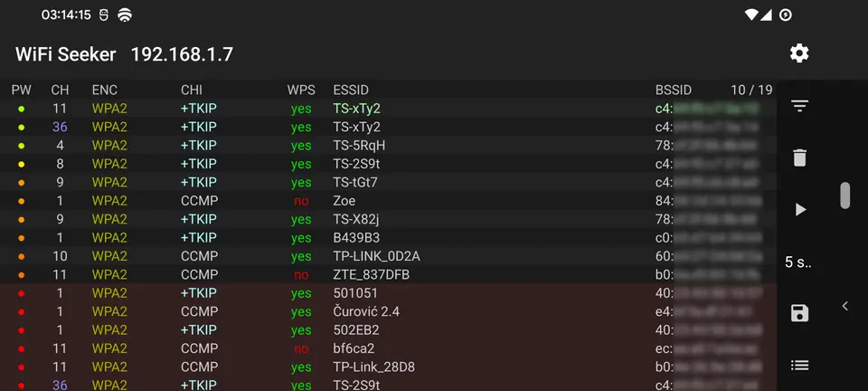Viewport: 868px width, 391px height.
Task: Sort by the PW column header
Action: click(22, 90)
